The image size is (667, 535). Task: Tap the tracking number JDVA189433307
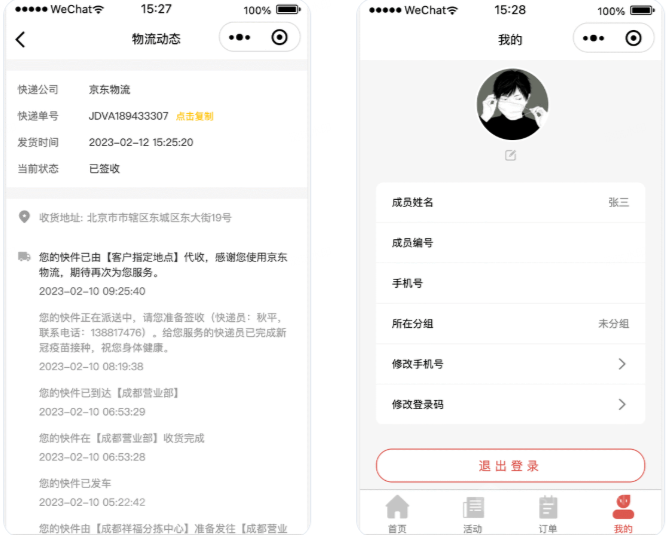128,116
